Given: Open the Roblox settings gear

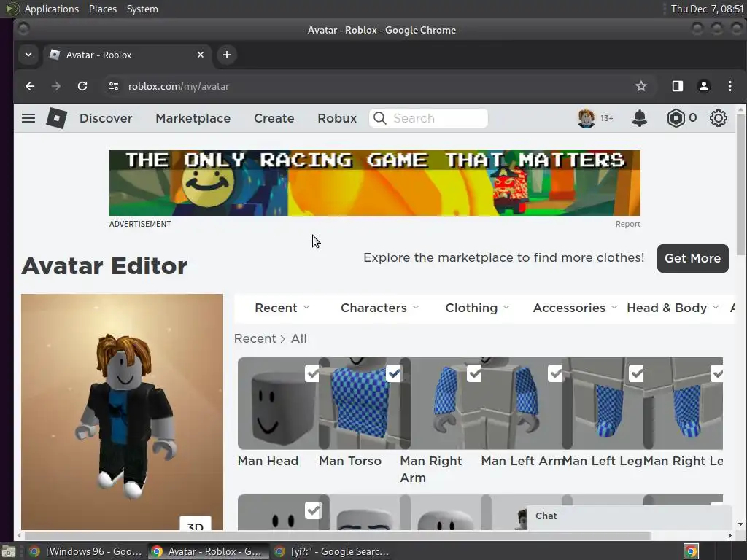Looking at the screenshot, I should coord(718,118).
